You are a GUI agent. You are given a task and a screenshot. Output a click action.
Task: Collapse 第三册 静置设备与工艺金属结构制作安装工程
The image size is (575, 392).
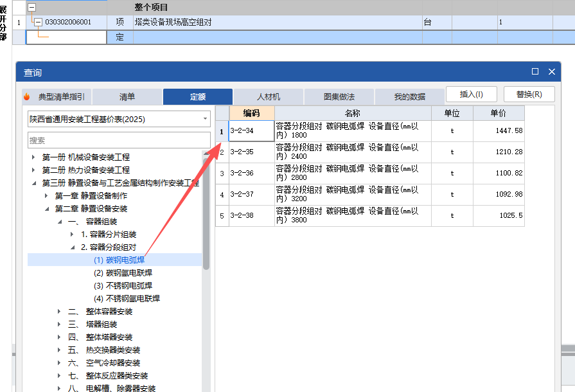click(34, 183)
